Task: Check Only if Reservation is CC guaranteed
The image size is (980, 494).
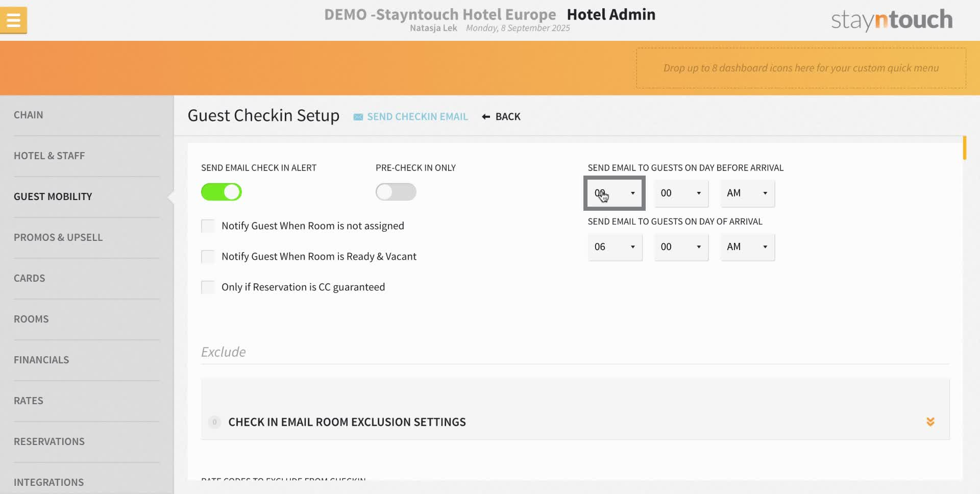Action: [208, 287]
